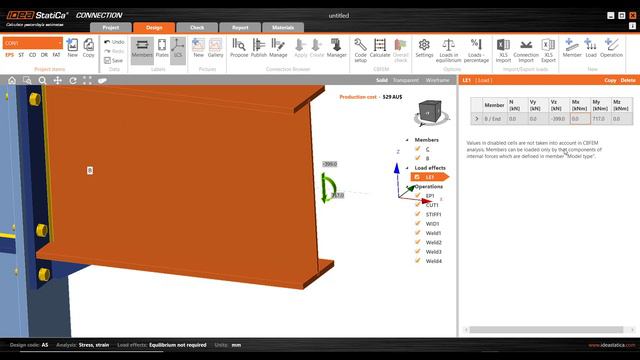Collapse the Operations tree group
This screenshot has width=640, height=360.
click(407, 187)
